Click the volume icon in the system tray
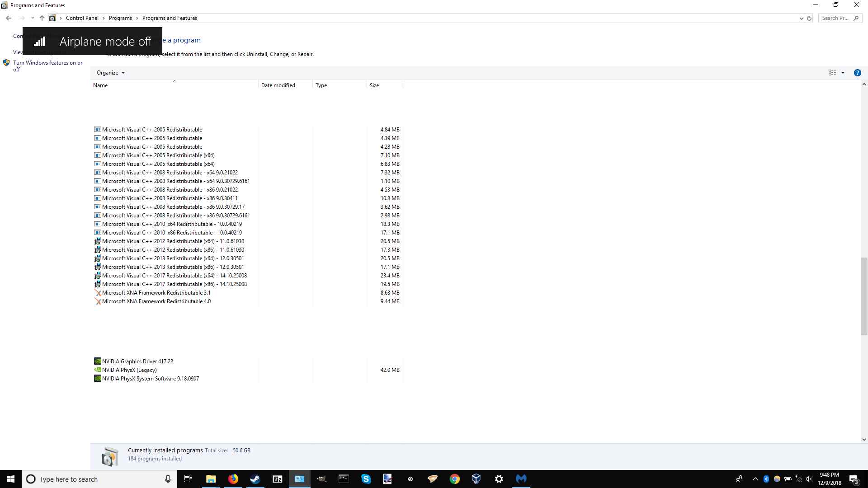 pyautogui.click(x=809, y=479)
